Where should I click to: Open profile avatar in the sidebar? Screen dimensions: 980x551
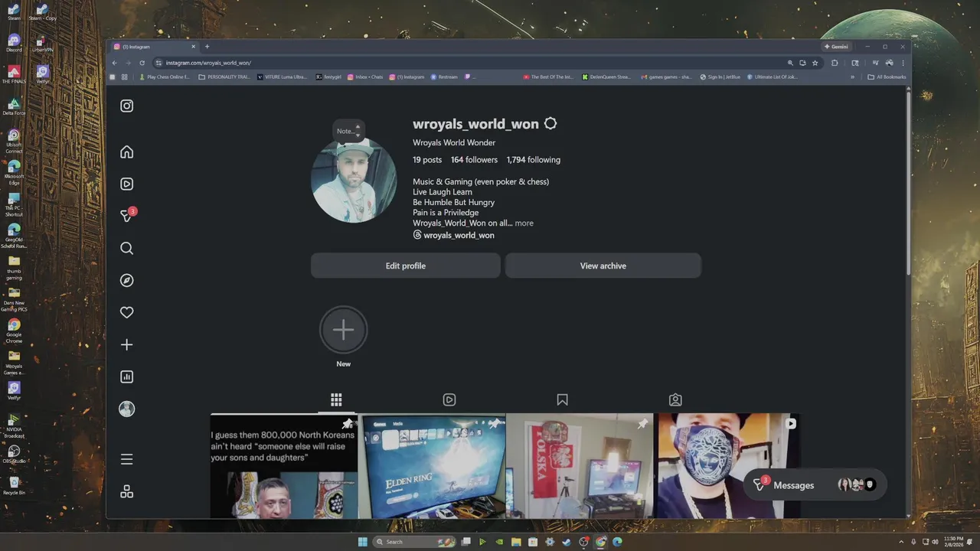[127, 409]
